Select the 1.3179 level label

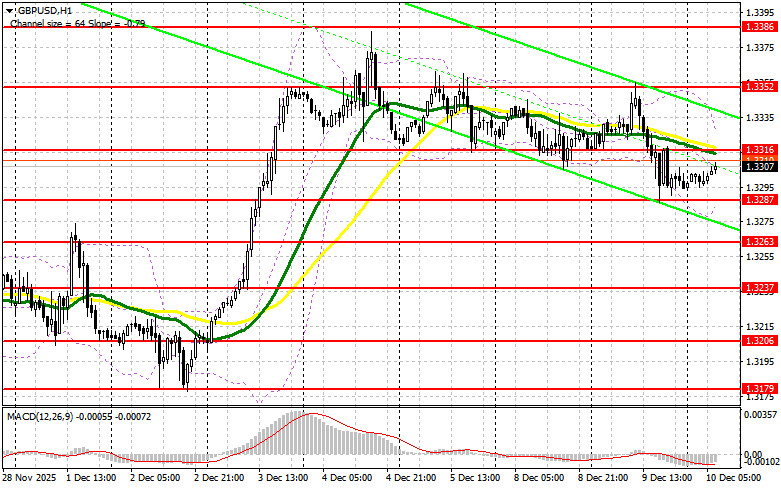click(759, 388)
